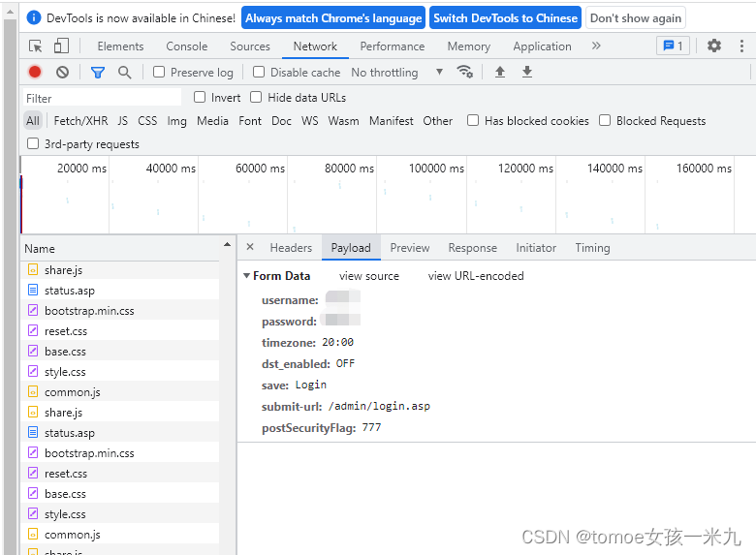Filter requests by CSS type
Screen dimensions: 756x555
(x=147, y=120)
